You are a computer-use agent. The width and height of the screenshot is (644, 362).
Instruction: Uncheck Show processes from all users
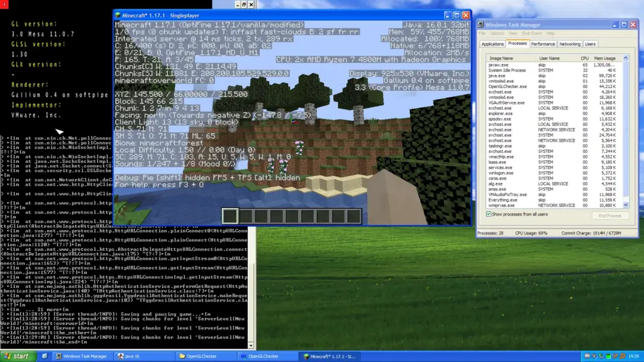click(487, 215)
